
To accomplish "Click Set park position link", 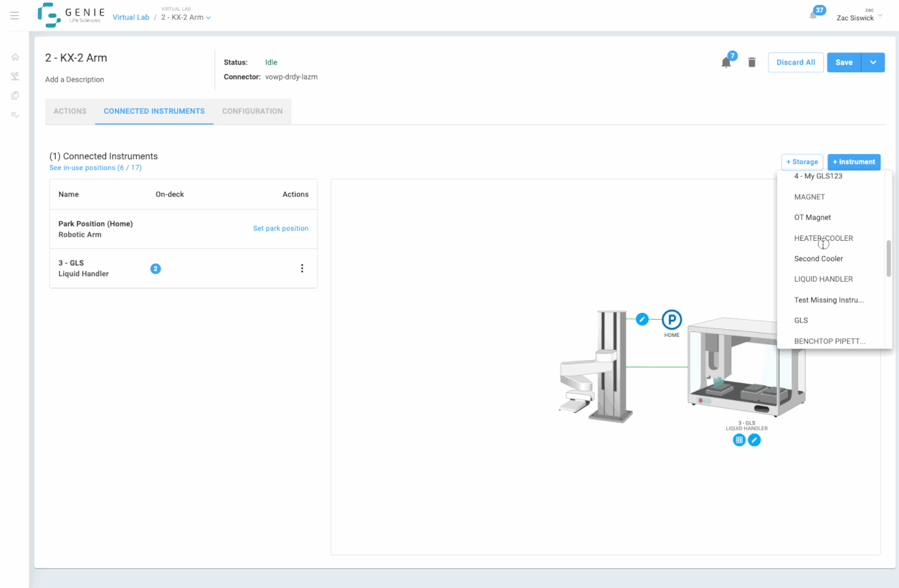I will tap(281, 229).
